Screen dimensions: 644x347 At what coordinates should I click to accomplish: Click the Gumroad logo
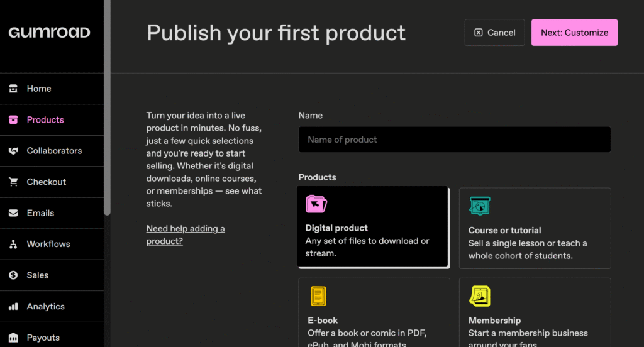pos(49,33)
